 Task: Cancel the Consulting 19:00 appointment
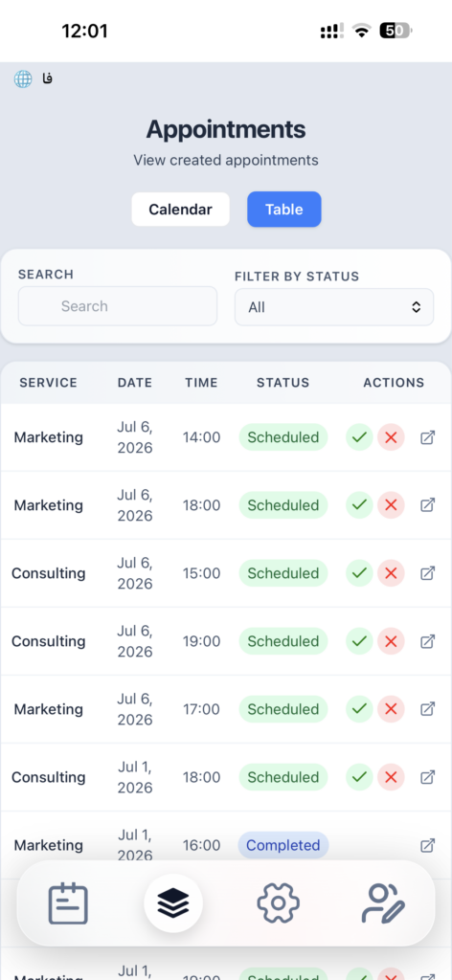392,641
